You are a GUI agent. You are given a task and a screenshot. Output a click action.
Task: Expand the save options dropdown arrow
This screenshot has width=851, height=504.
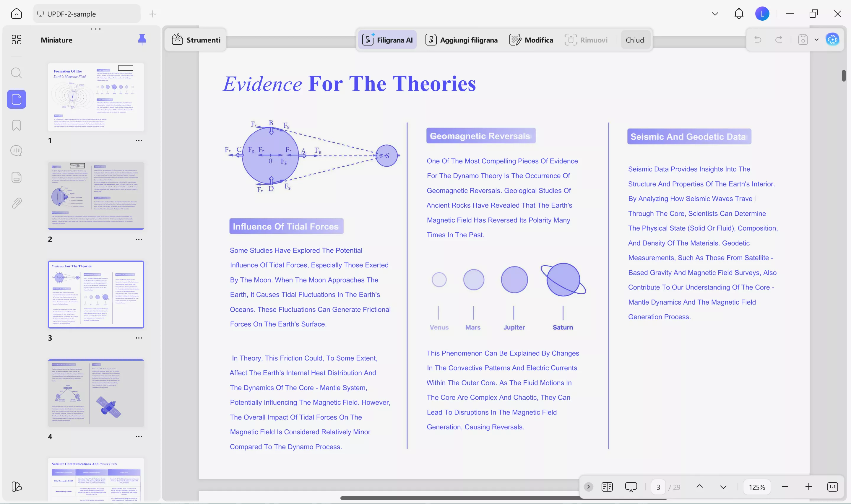(817, 40)
